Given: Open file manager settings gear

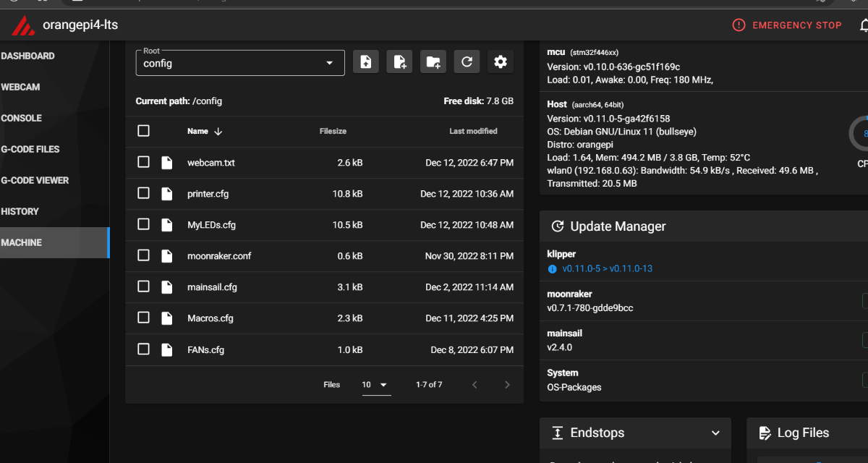Looking at the screenshot, I should pyautogui.click(x=501, y=62).
